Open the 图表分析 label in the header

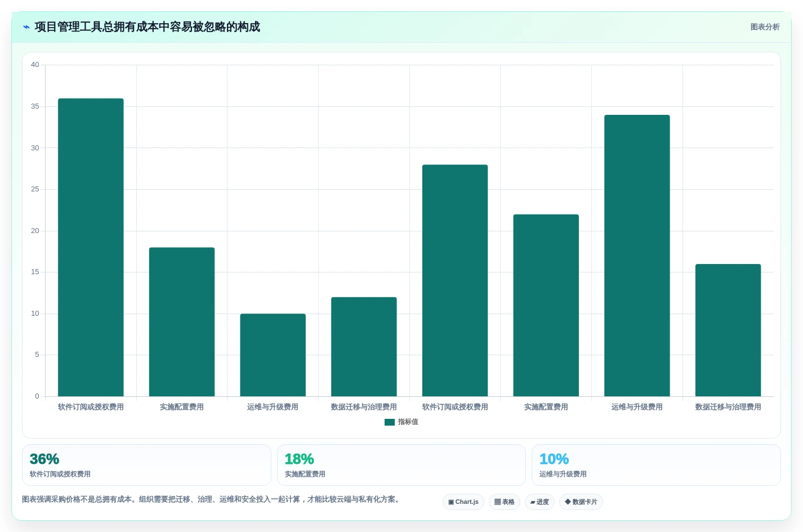tap(765, 27)
